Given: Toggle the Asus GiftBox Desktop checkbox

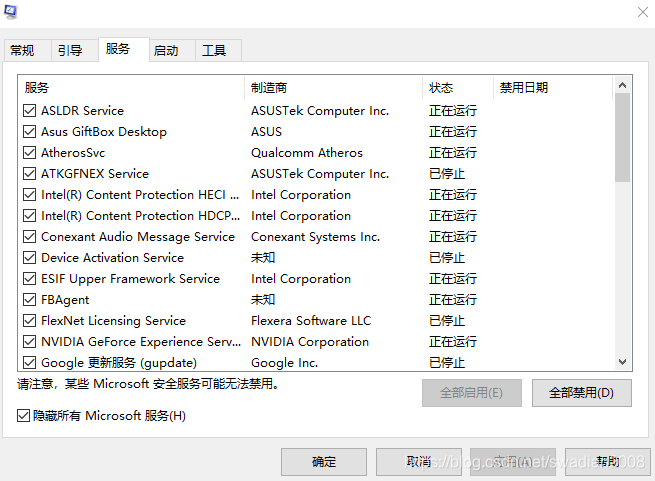Looking at the screenshot, I should click(29, 132).
